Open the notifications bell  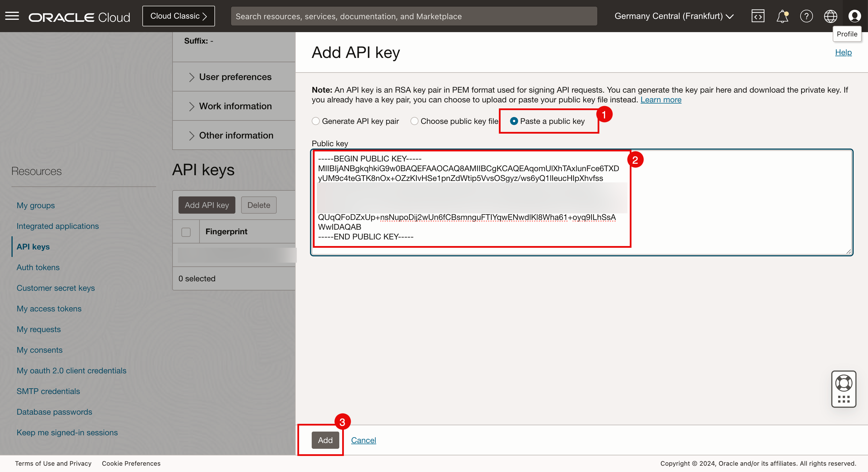(x=782, y=16)
